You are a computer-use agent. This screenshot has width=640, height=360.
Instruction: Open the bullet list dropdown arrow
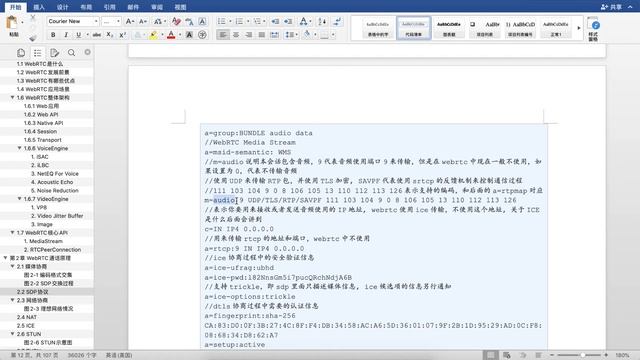pyautogui.click(x=230, y=21)
